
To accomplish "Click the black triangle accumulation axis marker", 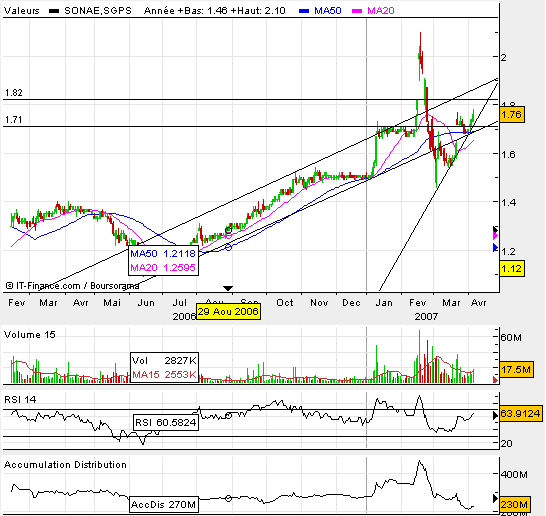I will coord(496,498).
